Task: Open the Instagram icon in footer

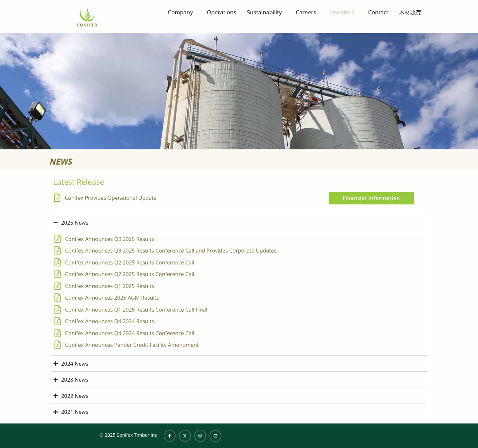Action: (200, 435)
